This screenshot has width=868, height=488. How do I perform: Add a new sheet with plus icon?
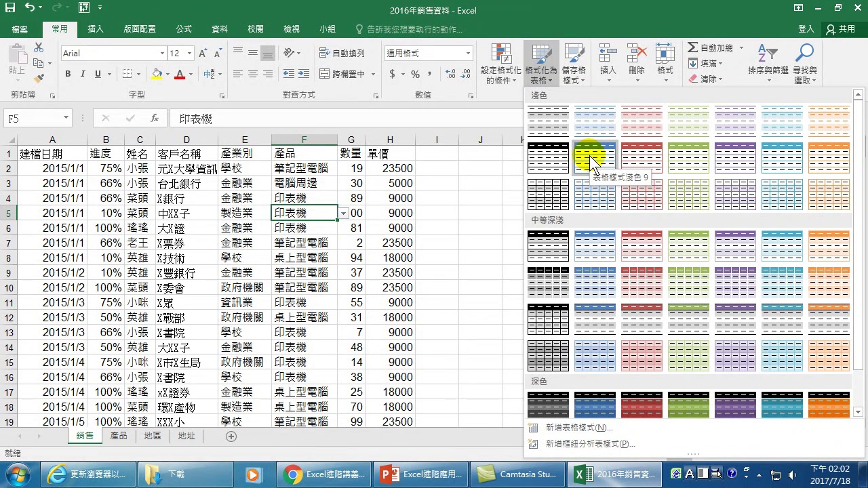(231, 436)
